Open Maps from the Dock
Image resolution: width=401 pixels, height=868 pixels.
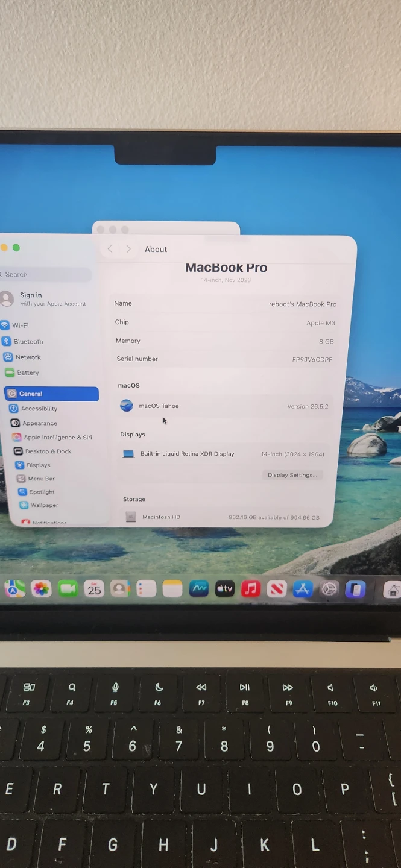14,588
